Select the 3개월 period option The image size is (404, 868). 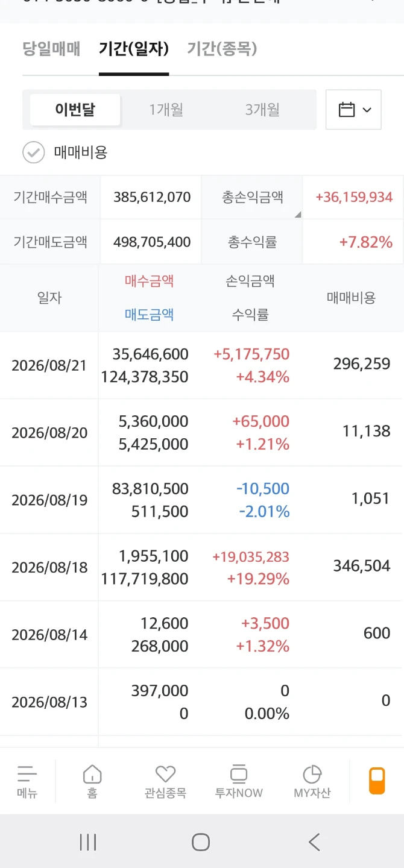point(262,110)
